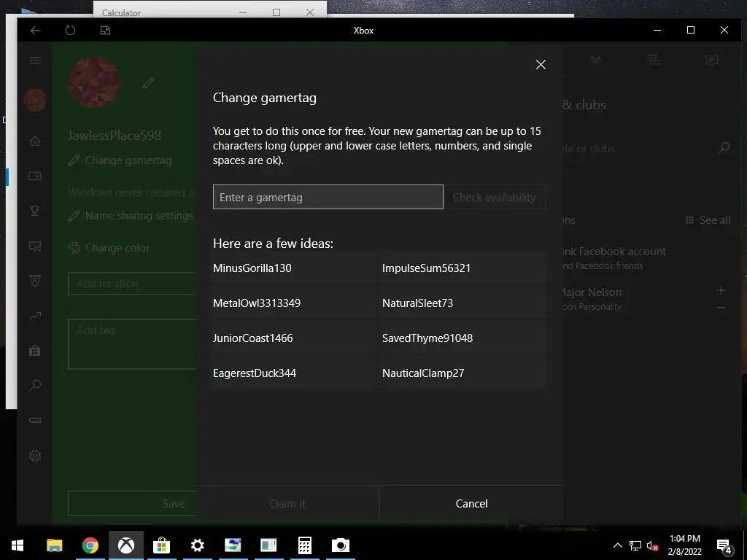The height and width of the screenshot is (560, 747).
Task: Click Check availability button
Action: [x=494, y=197]
